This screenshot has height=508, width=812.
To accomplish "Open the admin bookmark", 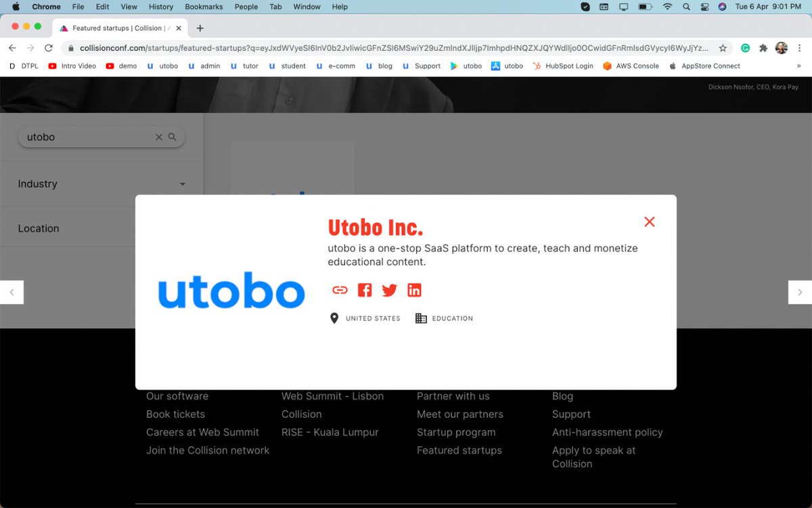I will pyautogui.click(x=204, y=66).
